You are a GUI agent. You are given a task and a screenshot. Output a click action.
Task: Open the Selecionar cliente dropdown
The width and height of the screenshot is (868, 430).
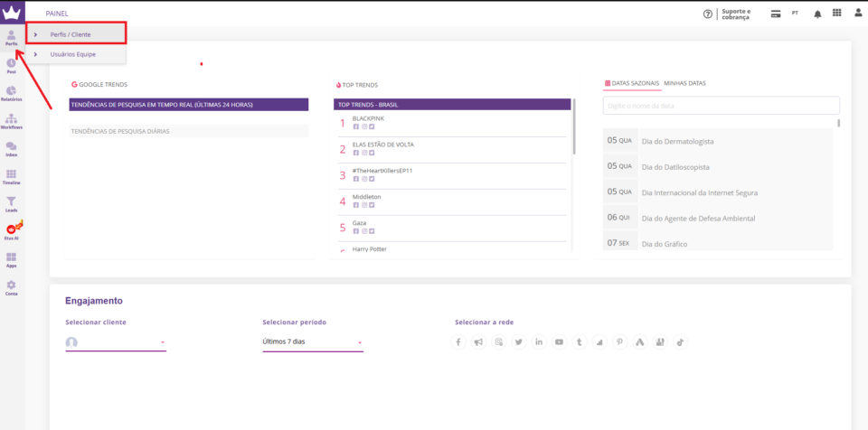116,342
